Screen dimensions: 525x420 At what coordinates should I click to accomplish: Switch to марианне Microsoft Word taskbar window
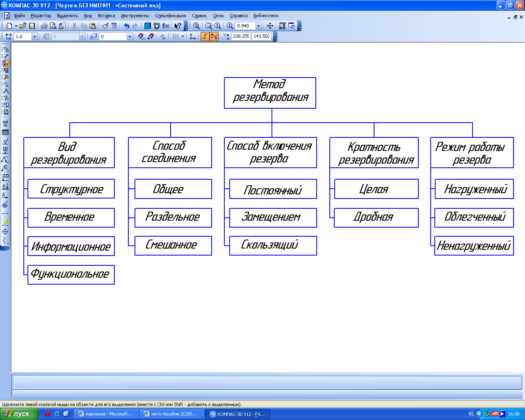(x=106, y=414)
